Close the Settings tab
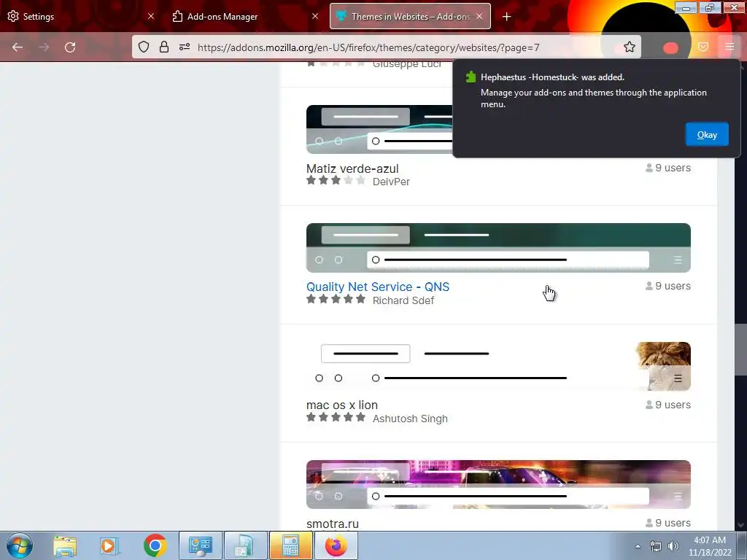The height and width of the screenshot is (560, 747). tap(151, 16)
